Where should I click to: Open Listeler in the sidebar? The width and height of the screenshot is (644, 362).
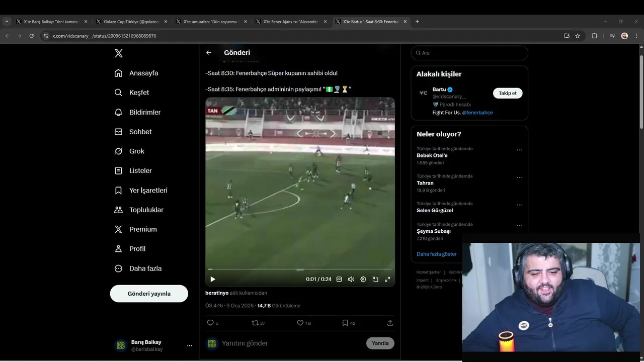[133, 171]
